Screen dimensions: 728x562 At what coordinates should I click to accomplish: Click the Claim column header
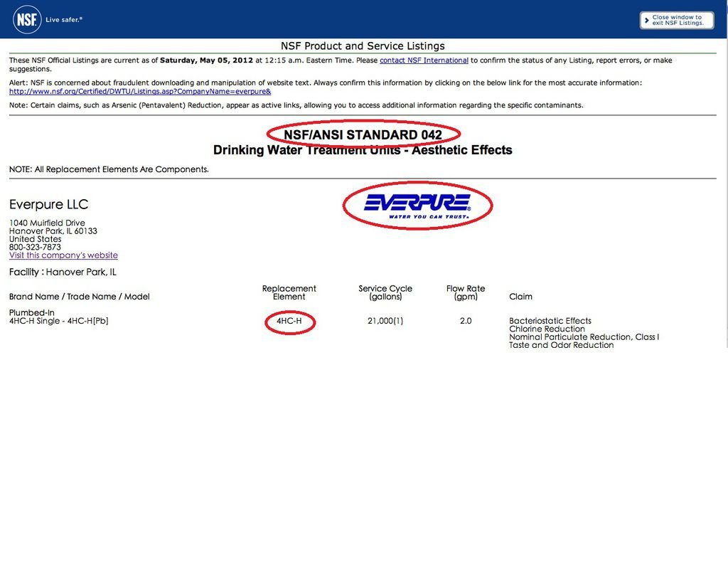tap(520, 297)
